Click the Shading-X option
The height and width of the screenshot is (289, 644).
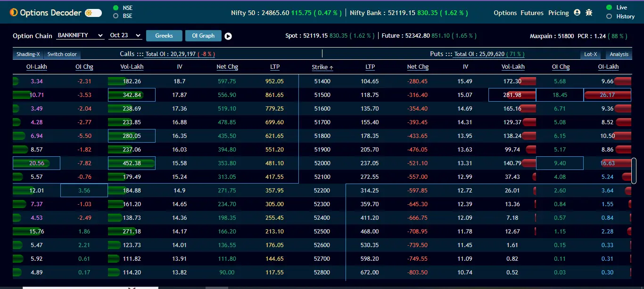point(27,54)
